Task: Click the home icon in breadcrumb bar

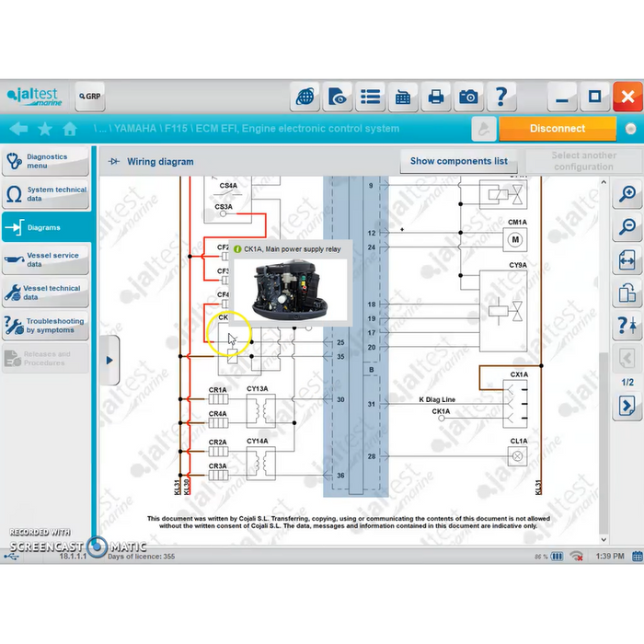Action: (70, 129)
